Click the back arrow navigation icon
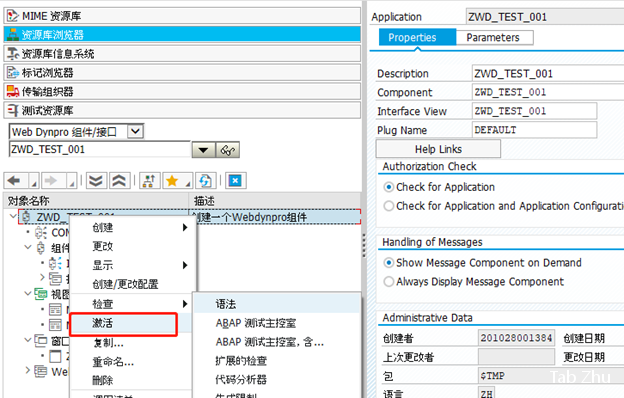Viewport: 624px width, 398px height. [x=14, y=181]
